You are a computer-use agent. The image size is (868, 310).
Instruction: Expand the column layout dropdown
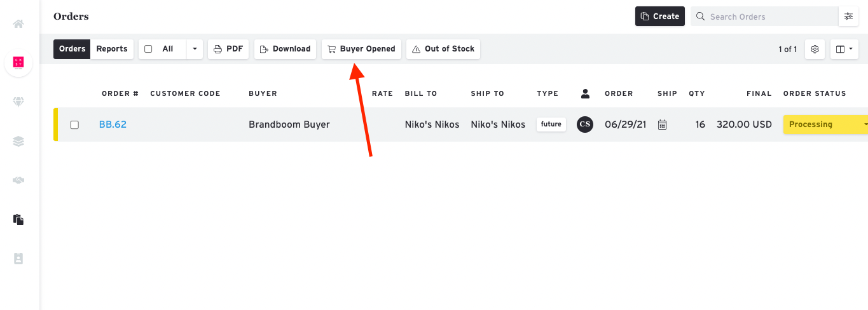point(844,49)
